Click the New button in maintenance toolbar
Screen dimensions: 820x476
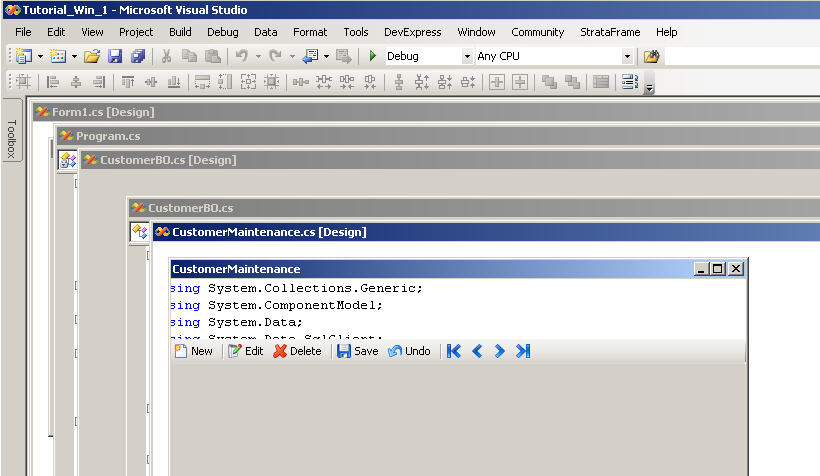click(x=193, y=351)
